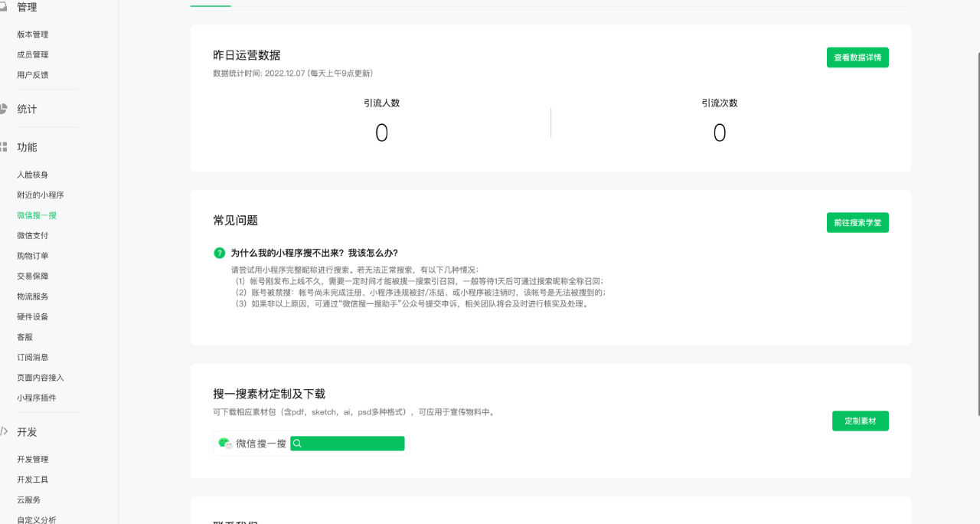Click the page vertical scrollbar
This screenshot has width=980, height=524.
click(977, 234)
